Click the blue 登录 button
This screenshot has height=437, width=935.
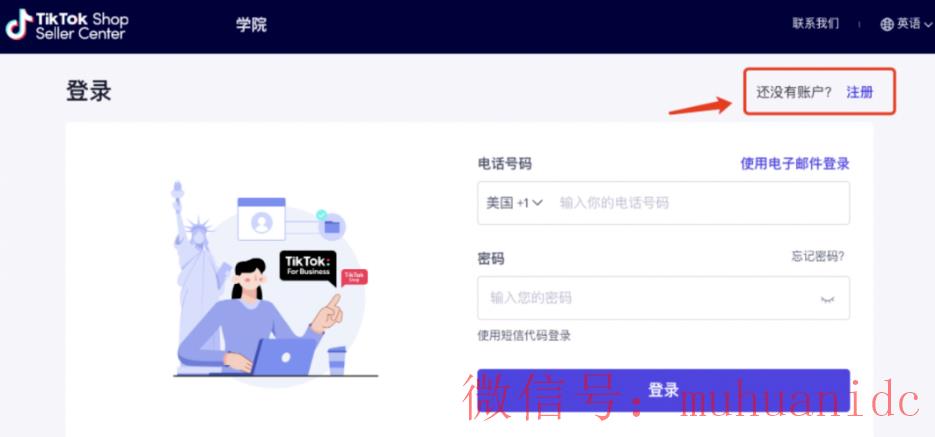point(663,390)
